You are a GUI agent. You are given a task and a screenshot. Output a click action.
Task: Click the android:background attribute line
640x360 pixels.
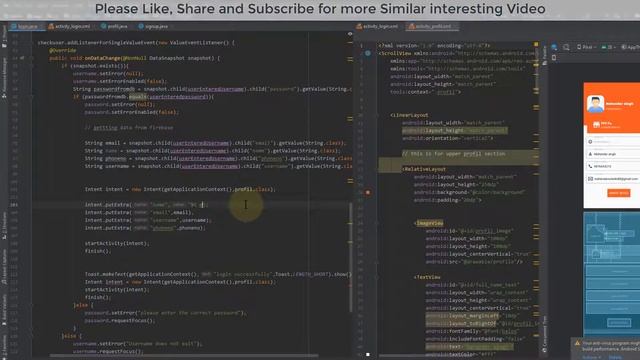(469, 192)
